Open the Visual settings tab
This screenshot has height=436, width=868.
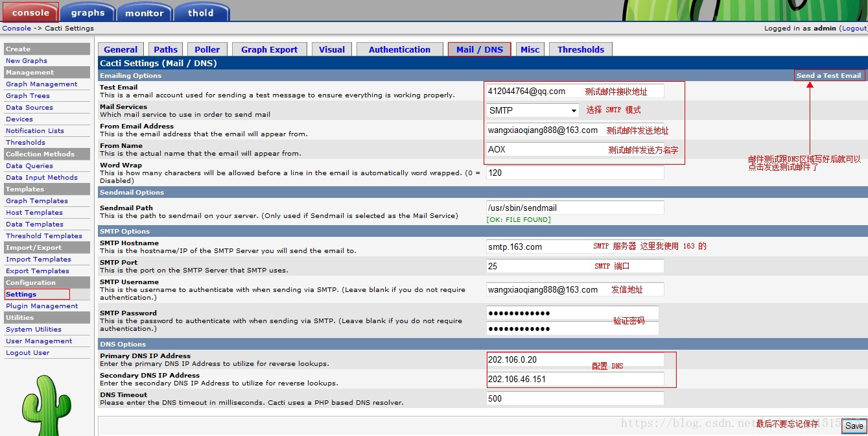pos(332,49)
